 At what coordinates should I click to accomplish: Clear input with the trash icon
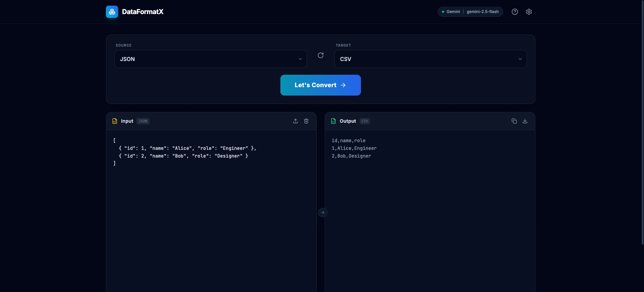pyautogui.click(x=306, y=121)
